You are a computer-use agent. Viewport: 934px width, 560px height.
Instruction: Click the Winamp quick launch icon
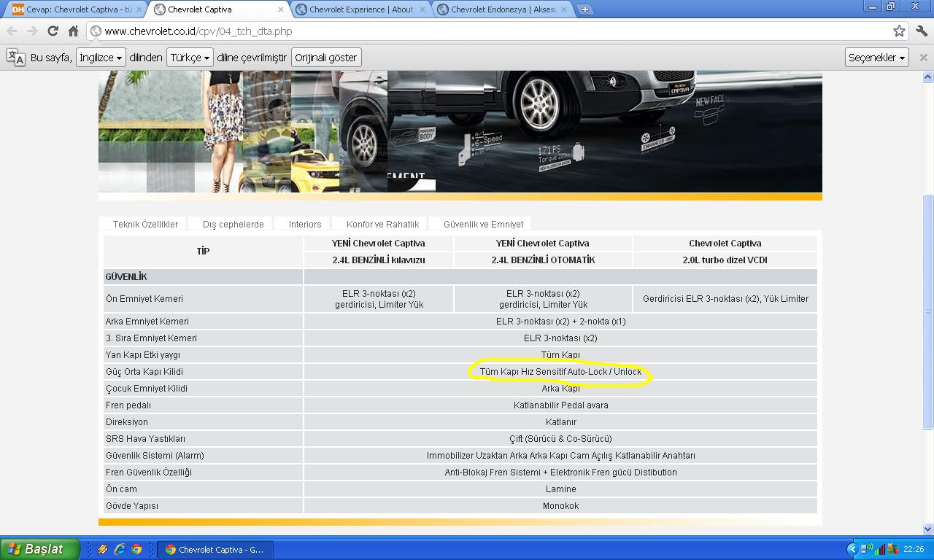coord(102,549)
